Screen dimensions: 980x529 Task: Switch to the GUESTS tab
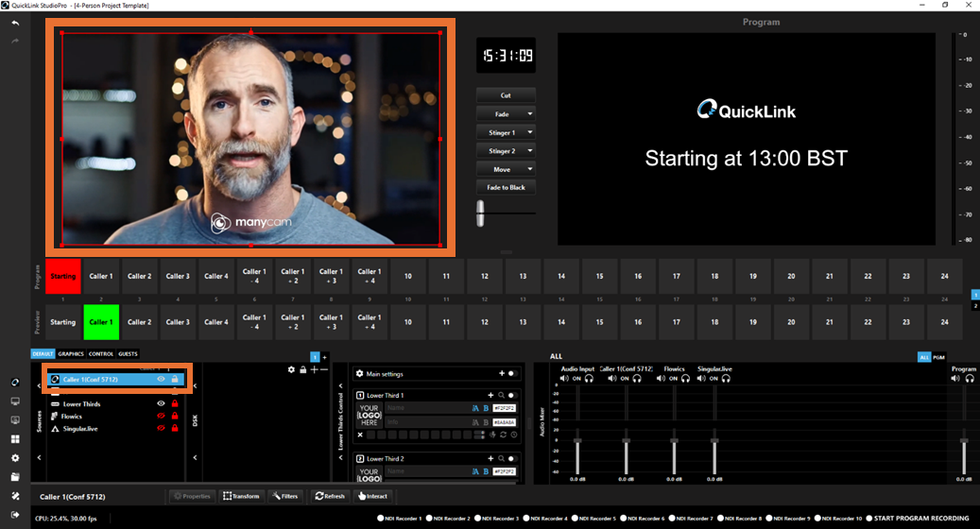pos(129,353)
